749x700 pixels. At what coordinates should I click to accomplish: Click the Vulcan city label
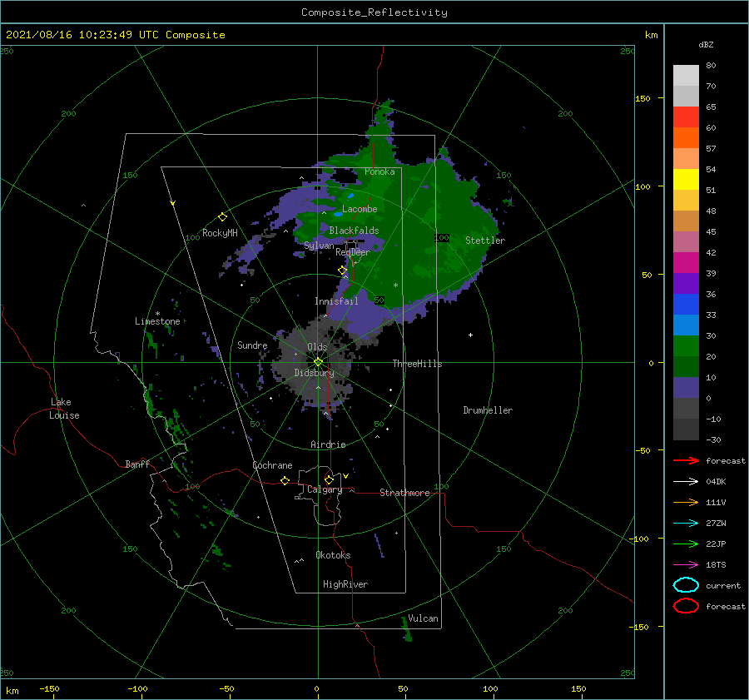423,618
